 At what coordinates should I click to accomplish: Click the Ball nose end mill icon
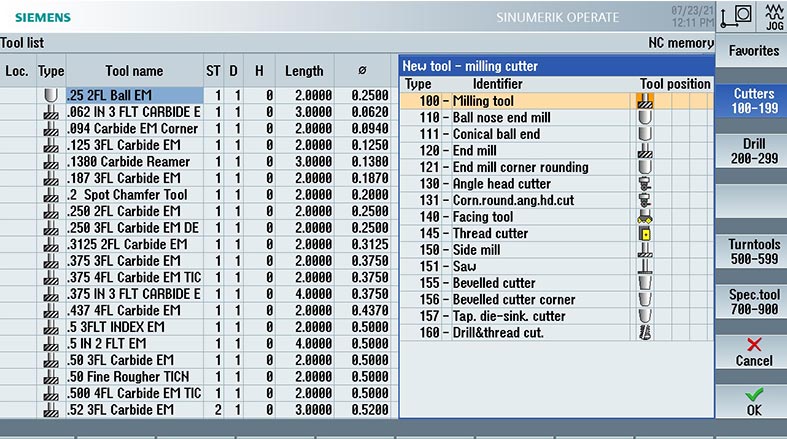tap(645, 118)
